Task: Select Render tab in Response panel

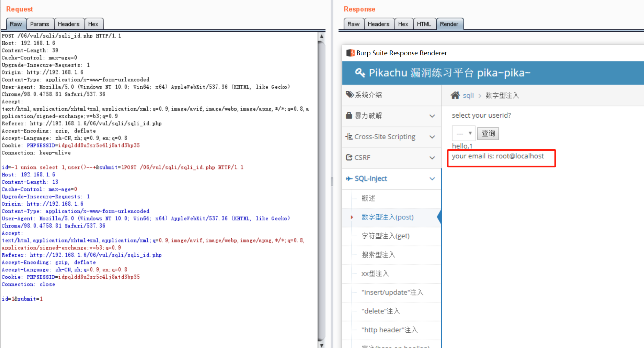Action: [449, 24]
